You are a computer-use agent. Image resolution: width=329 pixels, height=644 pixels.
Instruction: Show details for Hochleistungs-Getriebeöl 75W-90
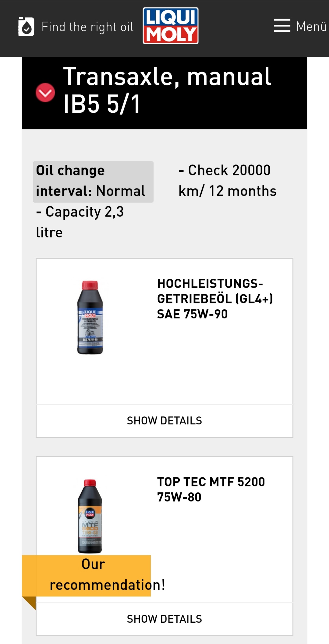tap(164, 421)
